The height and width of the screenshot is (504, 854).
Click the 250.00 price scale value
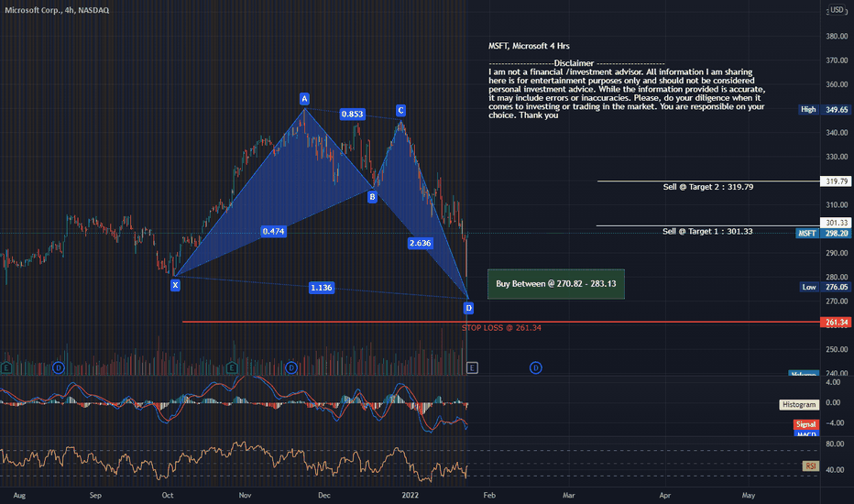pos(837,349)
